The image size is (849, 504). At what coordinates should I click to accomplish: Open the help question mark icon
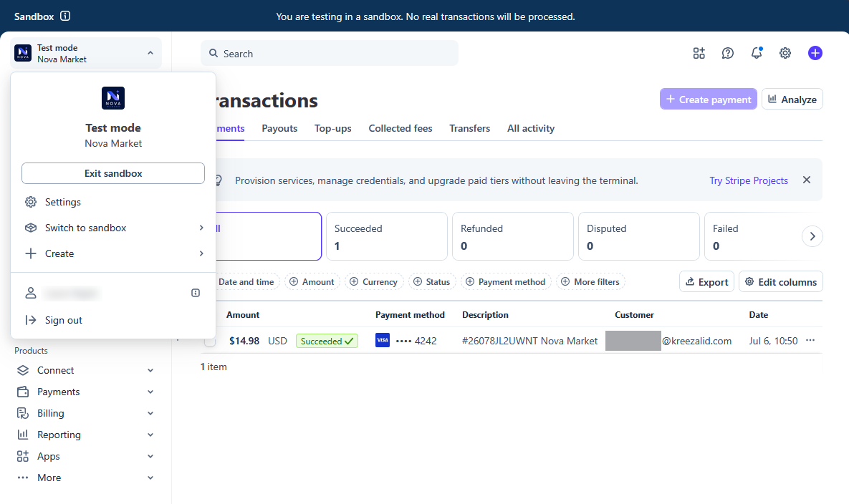click(728, 53)
